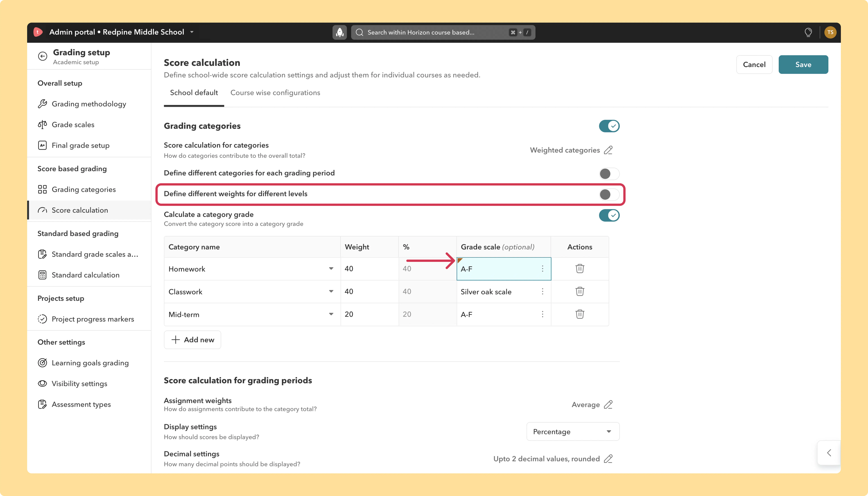Switch to Course wise configurations tab
868x496 pixels.
275,93
